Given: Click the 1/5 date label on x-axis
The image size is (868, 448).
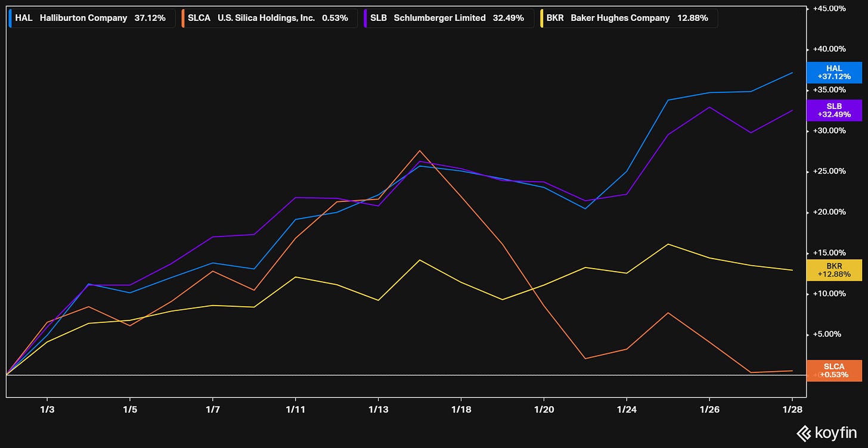Looking at the screenshot, I should pyautogui.click(x=130, y=409).
